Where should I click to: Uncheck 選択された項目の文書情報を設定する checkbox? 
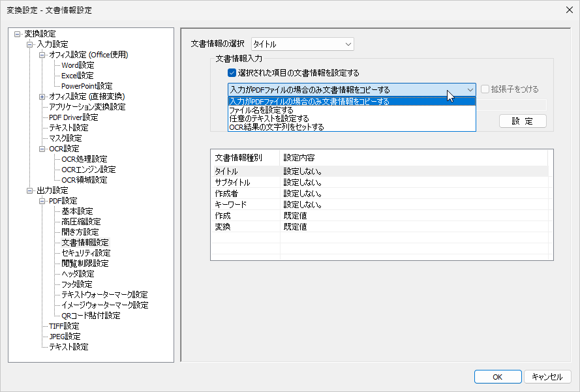[232, 73]
